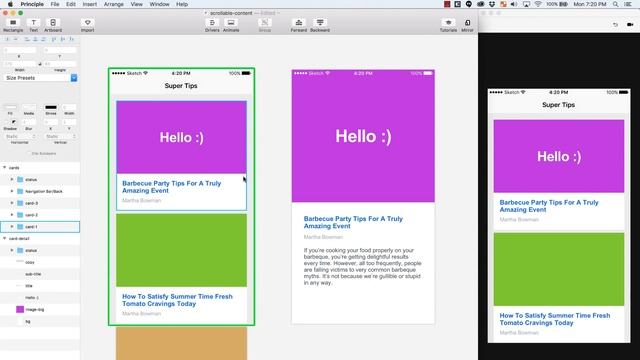Open the Edit menu
The height and width of the screenshot is (360, 640).
(71, 4)
